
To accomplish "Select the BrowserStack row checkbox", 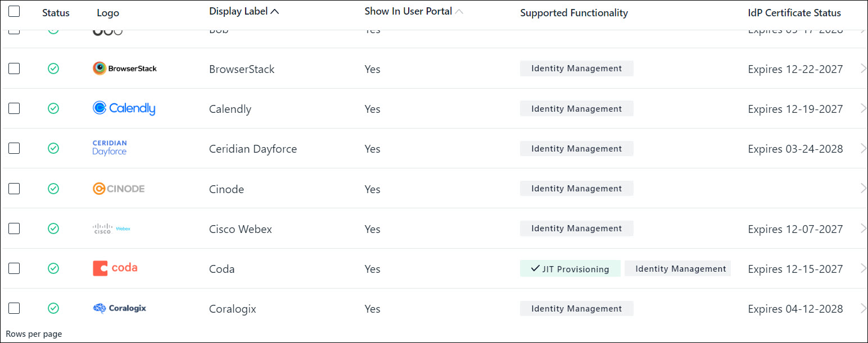I will [x=14, y=68].
